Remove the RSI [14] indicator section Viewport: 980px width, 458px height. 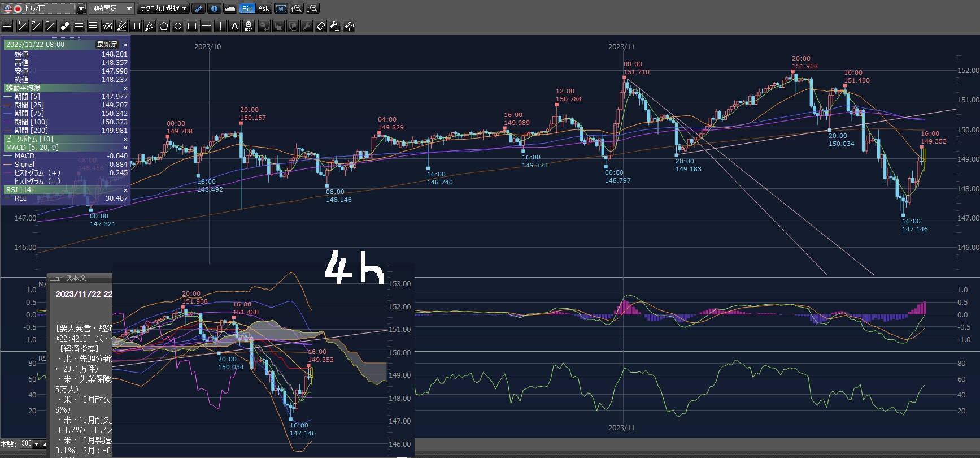point(125,190)
